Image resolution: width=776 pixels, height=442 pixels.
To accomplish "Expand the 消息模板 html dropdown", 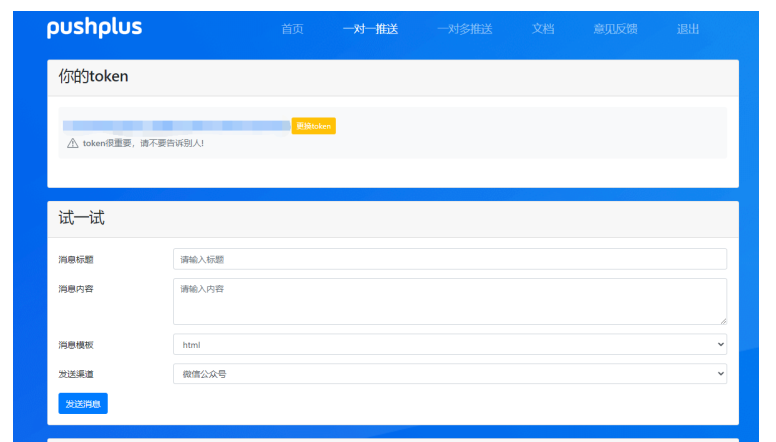I will point(449,344).
